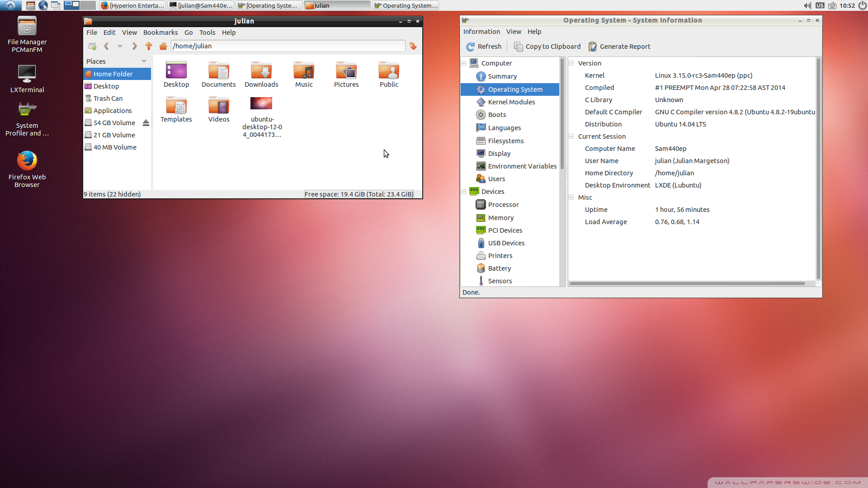The image size is (868, 488).
Task: Click the up-arrow parent folder icon
Action: coord(149,46)
